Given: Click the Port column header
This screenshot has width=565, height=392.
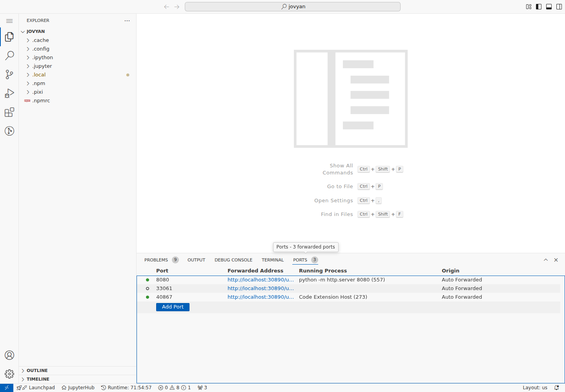Looking at the screenshot, I should point(162,271).
